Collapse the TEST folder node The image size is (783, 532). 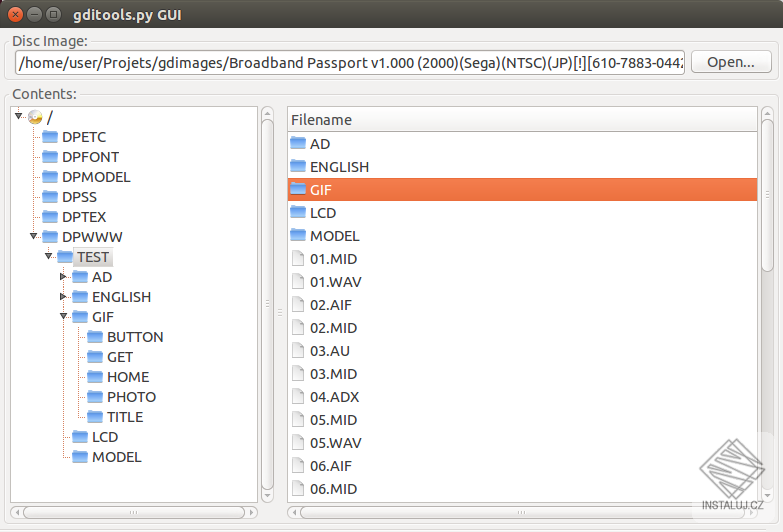coord(48,256)
